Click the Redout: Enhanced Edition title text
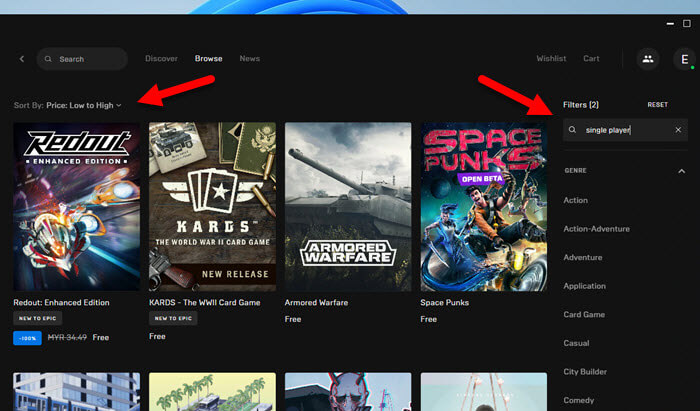The image size is (700, 411). coord(61,303)
